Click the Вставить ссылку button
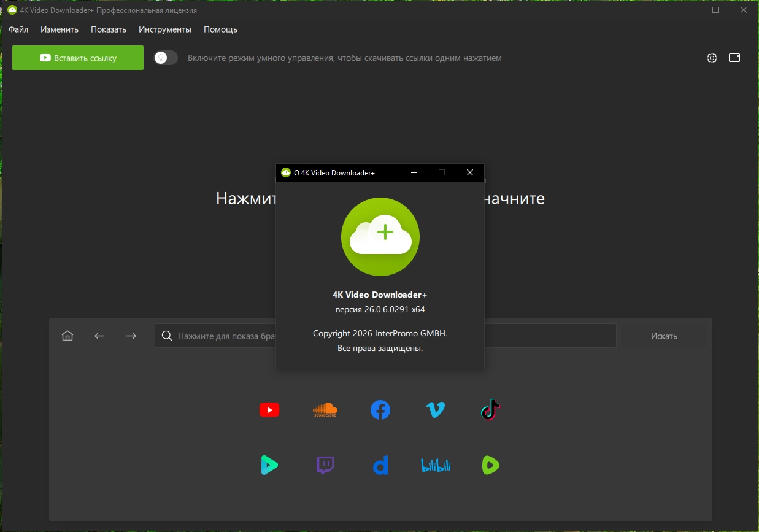This screenshot has width=759, height=532. (78, 58)
